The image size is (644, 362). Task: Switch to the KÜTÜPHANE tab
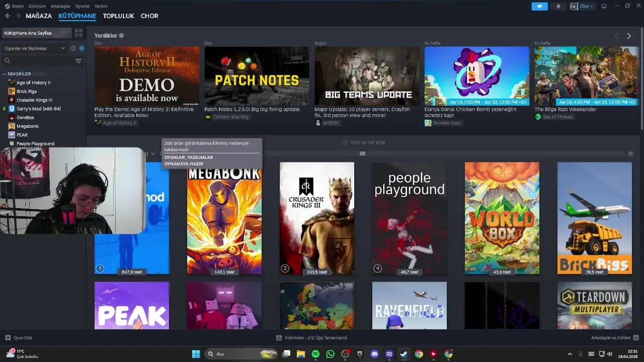(77, 16)
